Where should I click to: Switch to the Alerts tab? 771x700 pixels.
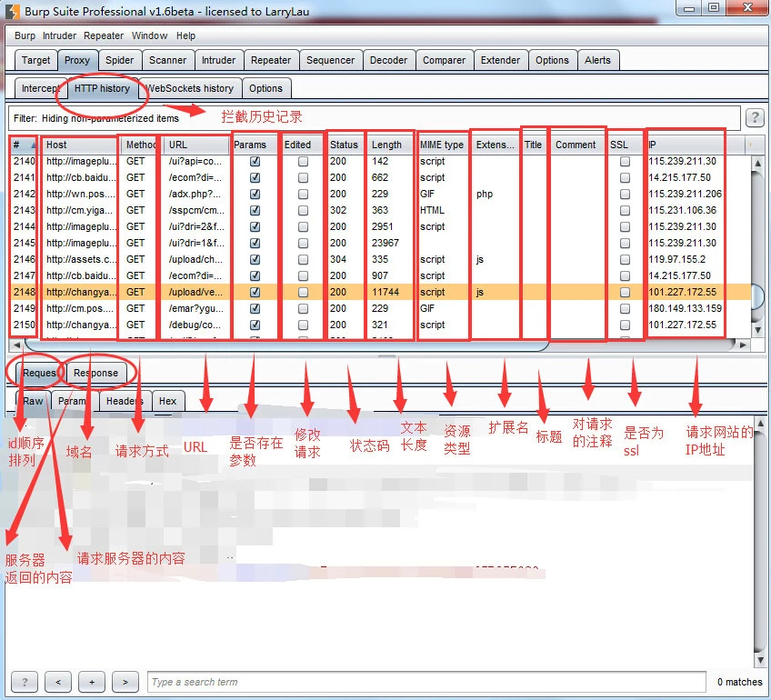click(598, 60)
